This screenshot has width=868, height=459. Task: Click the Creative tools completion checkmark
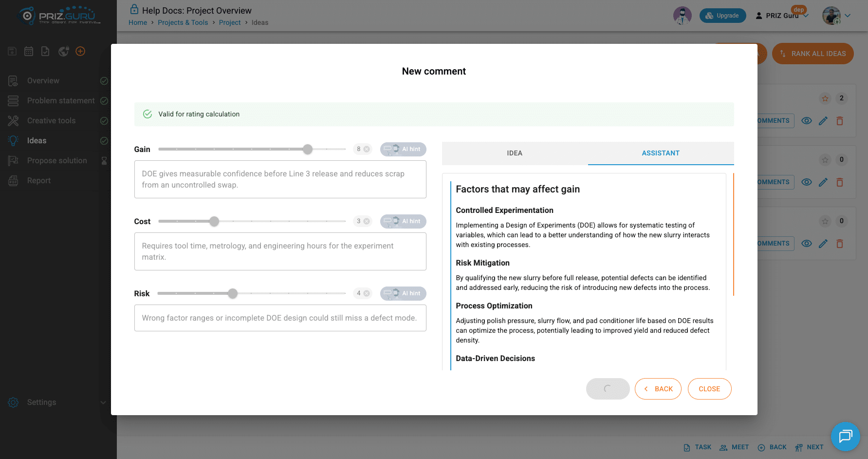pos(104,121)
